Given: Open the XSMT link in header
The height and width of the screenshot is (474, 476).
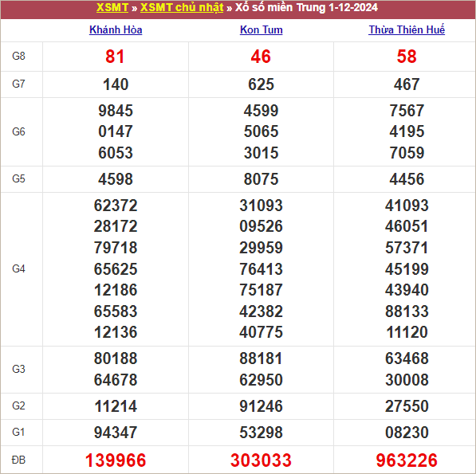Looking at the screenshot, I should coord(112,8).
